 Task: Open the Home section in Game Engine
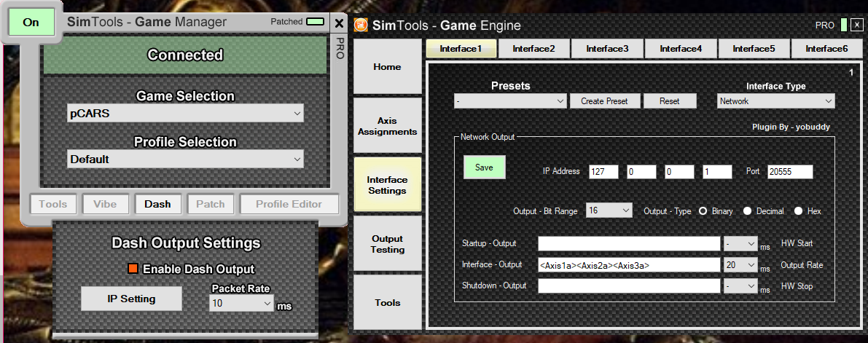point(387,67)
